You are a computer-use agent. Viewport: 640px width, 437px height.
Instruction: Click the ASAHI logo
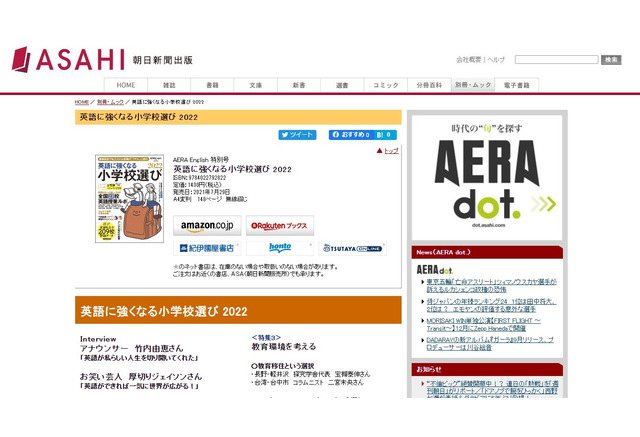coord(102,60)
